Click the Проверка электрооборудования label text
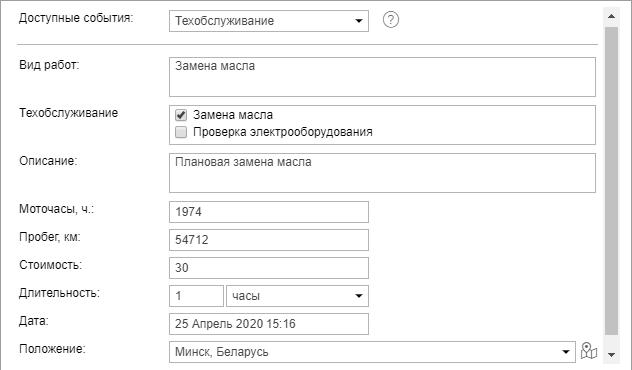The width and height of the screenshot is (632, 370). click(x=283, y=132)
